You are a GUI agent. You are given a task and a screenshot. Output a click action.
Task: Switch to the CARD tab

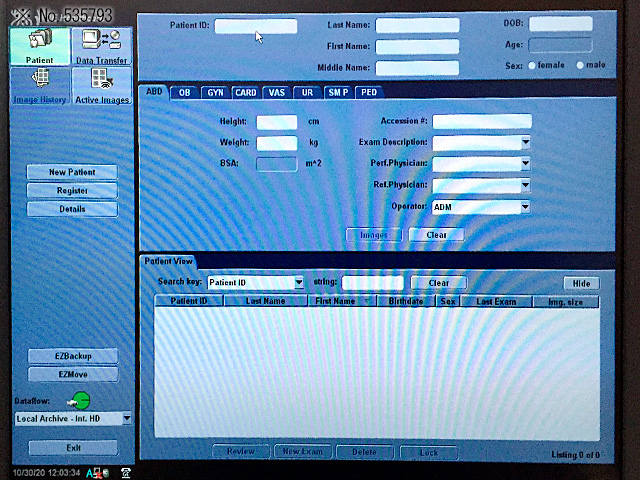tap(246, 93)
